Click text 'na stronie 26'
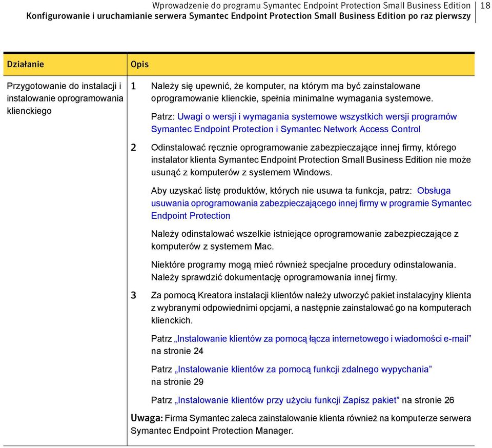Viewport: 492px width, 448px height. point(428,400)
